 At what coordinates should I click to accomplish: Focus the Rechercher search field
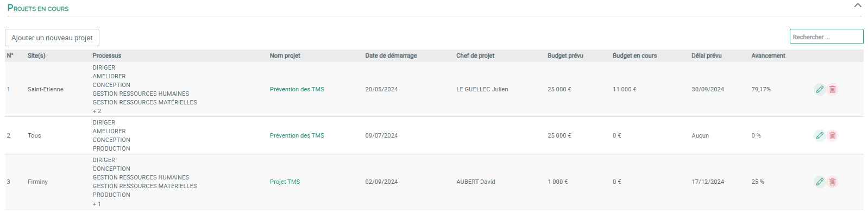(826, 36)
